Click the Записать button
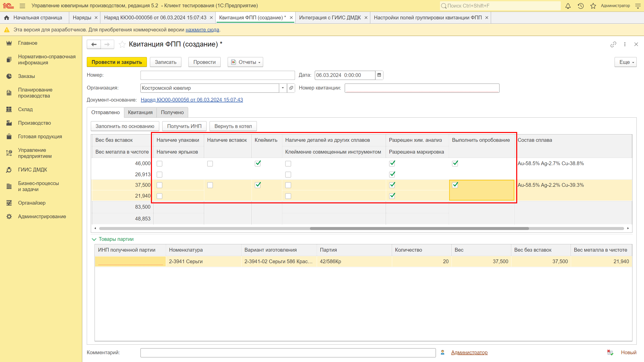 pos(166,62)
